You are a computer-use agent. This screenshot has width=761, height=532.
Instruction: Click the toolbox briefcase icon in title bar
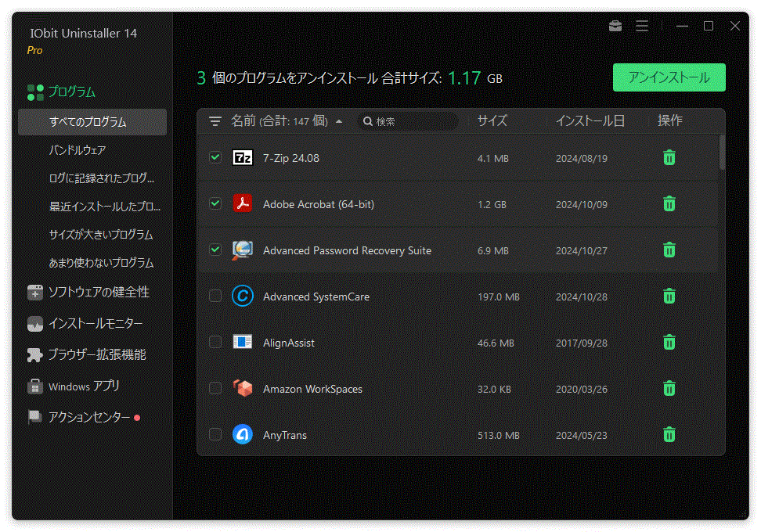[615, 26]
